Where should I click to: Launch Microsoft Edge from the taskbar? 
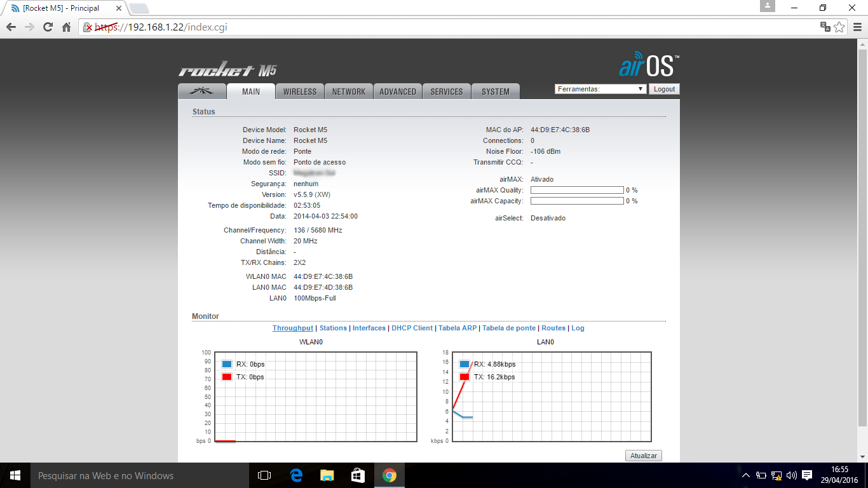coord(295,475)
